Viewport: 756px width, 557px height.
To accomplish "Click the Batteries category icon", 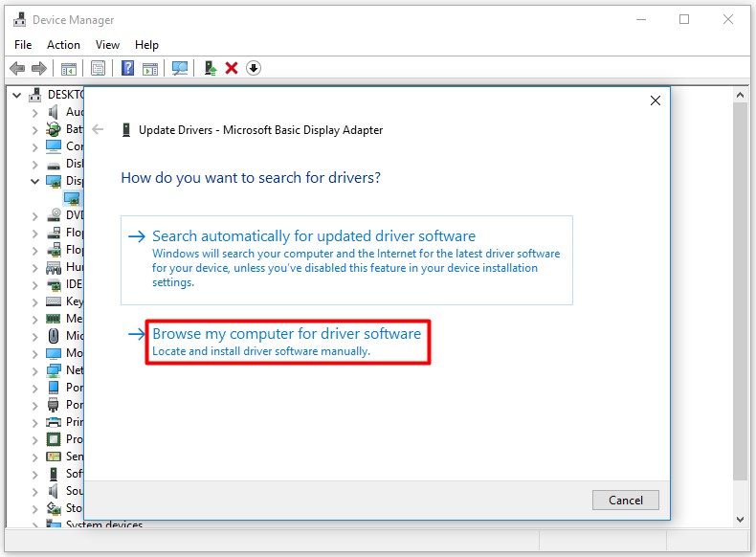I will [53, 129].
